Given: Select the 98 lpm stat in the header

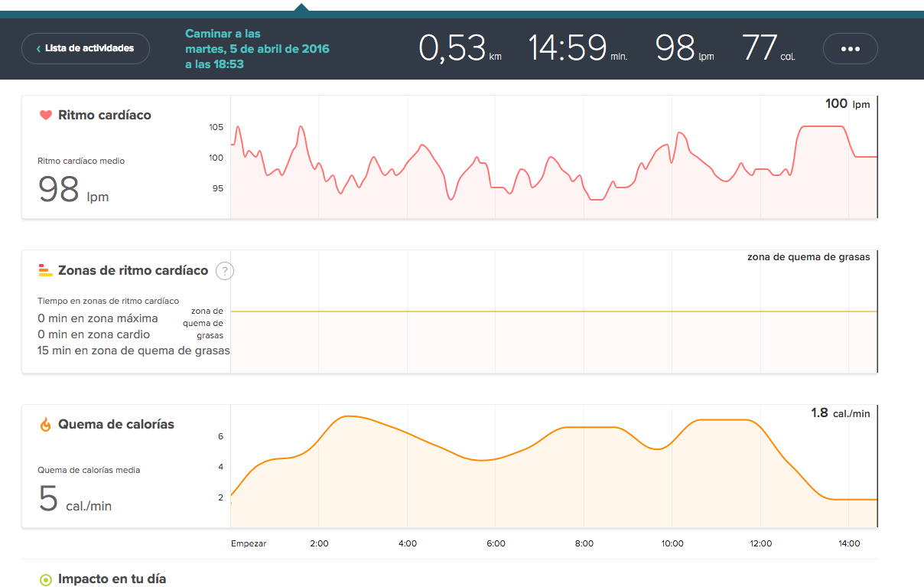Looking at the screenshot, I should point(685,49).
